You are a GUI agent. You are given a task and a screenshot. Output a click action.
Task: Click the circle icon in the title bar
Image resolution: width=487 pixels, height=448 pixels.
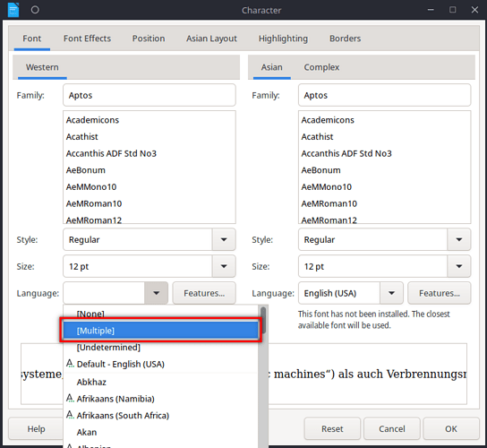(x=35, y=10)
